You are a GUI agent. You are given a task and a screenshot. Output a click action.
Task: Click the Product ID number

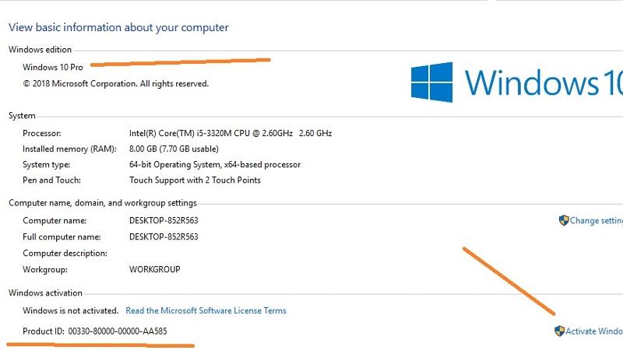point(117,331)
